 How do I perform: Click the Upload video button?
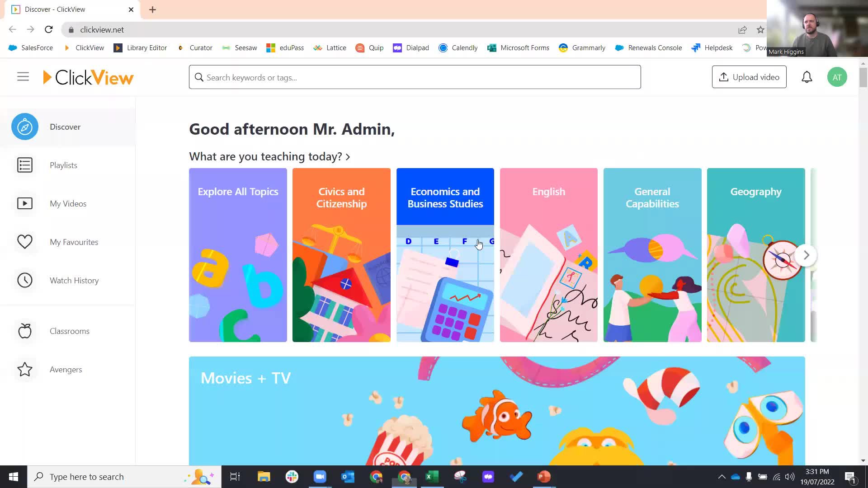(x=749, y=77)
